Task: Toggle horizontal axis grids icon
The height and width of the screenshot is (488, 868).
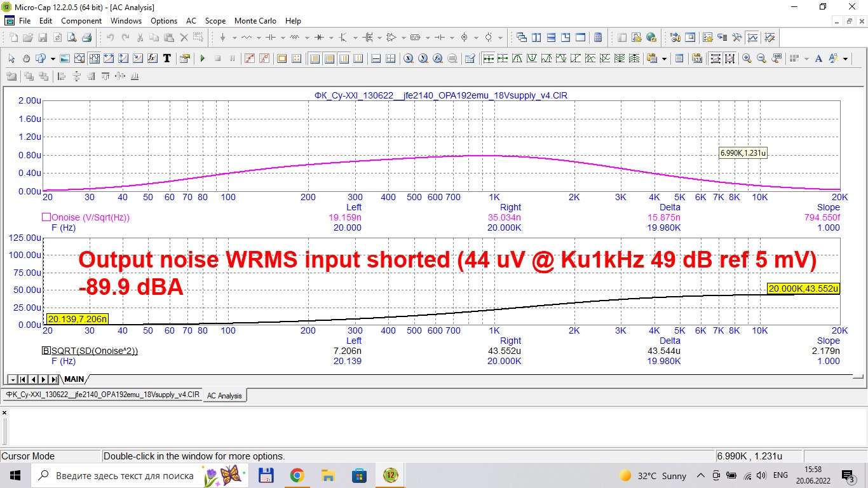Action: coord(315,58)
